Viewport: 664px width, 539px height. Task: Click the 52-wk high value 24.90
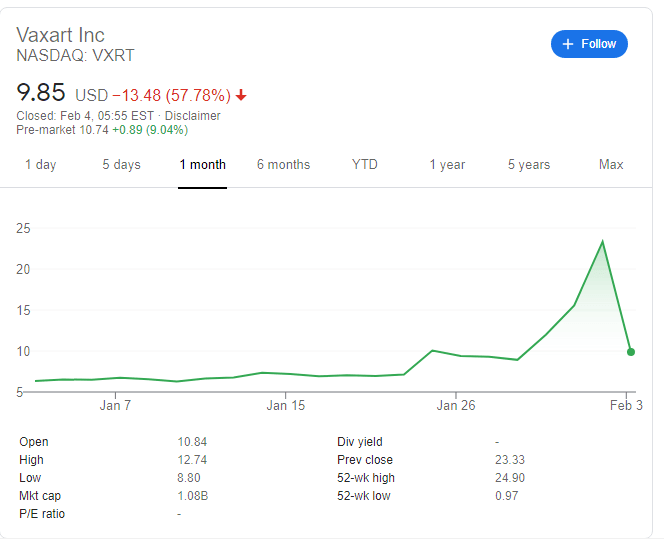tap(510, 478)
